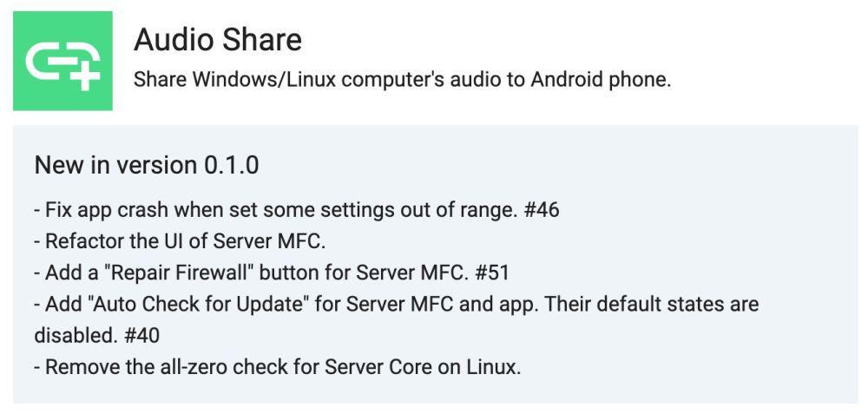This screenshot has height=414, width=868.
Task: Click "Their default states are" sentence
Action: coord(650,304)
